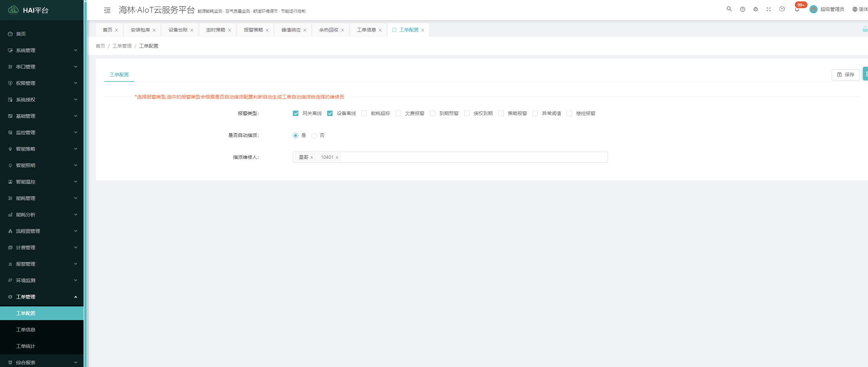Close the 定时策略 tab

point(230,30)
